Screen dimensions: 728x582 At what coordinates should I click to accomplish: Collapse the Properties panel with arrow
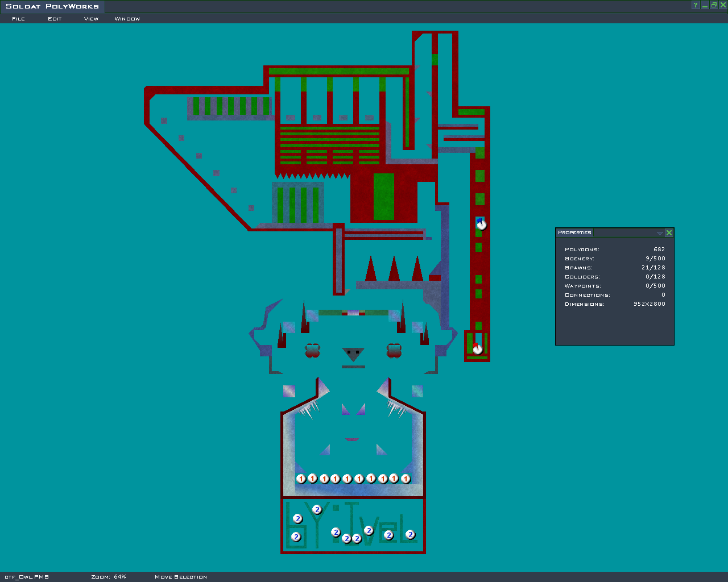coord(660,233)
